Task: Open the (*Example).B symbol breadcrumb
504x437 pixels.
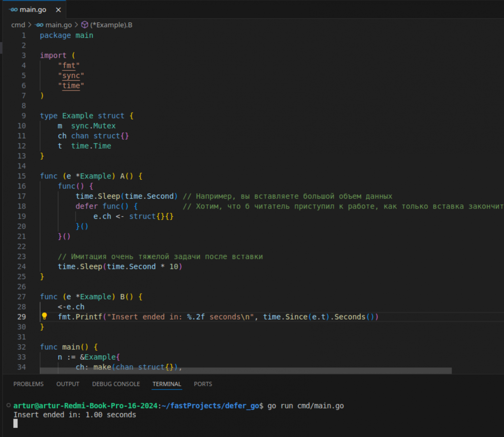Action: coord(111,25)
